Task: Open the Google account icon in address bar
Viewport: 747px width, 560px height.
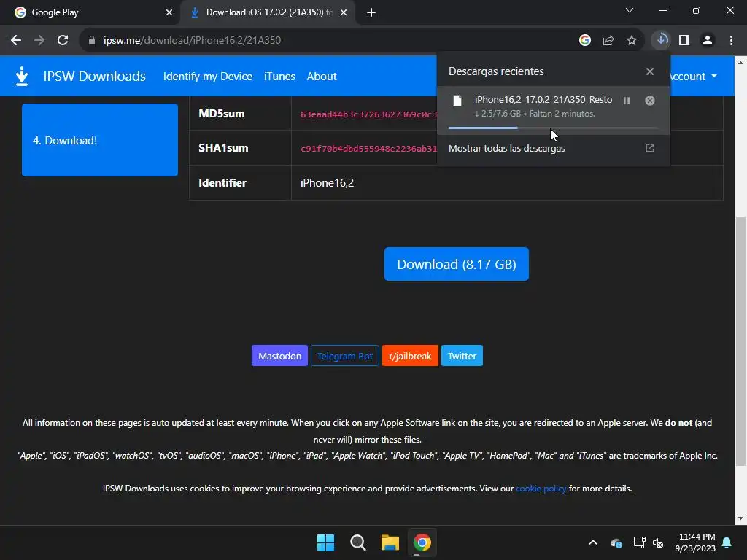Action: point(585,41)
